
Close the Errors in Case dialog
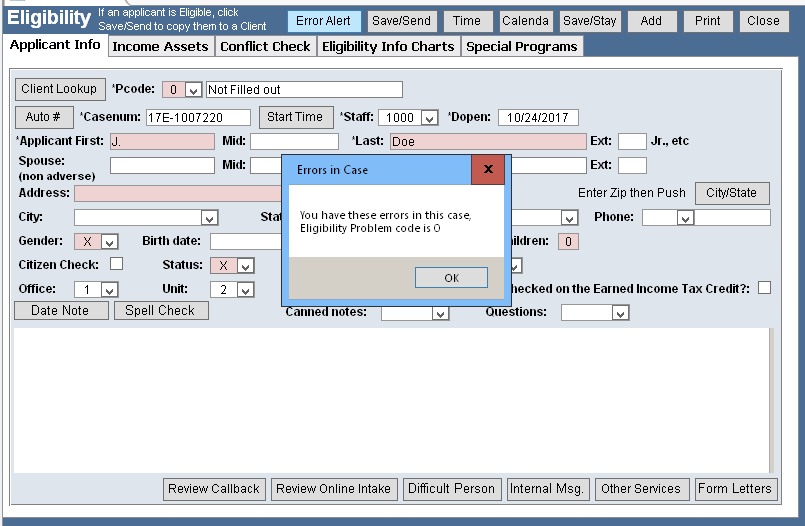click(488, 170)
